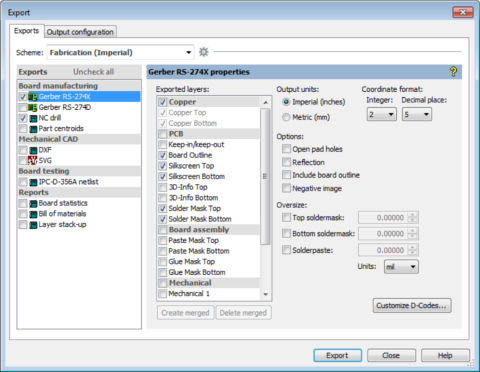The image size is (480, 372).
Task: Click the DXF export icon
Action: tap(33, 150)
